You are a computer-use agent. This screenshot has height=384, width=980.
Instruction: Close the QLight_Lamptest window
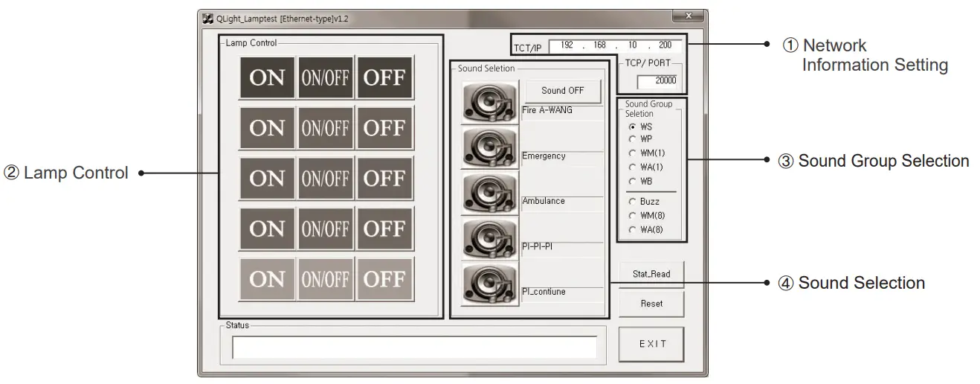click(688, 16)
